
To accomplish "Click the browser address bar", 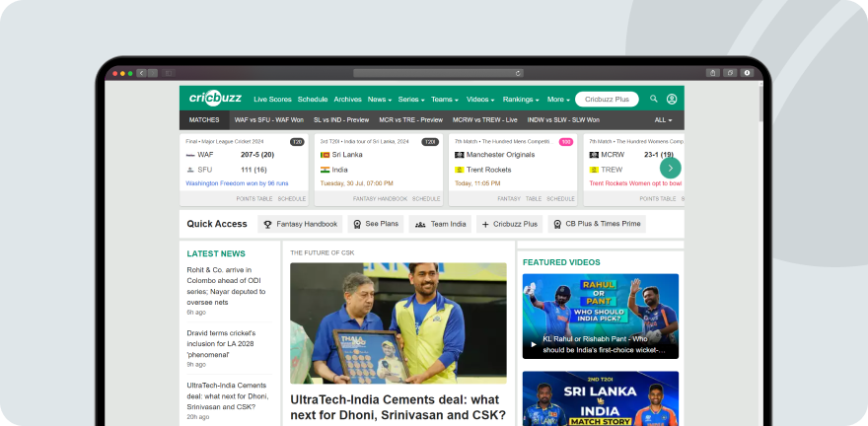I will coord(438,73).
